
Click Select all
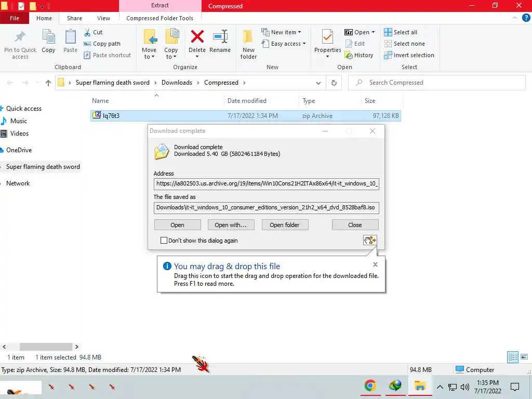(x=401, y=32)
